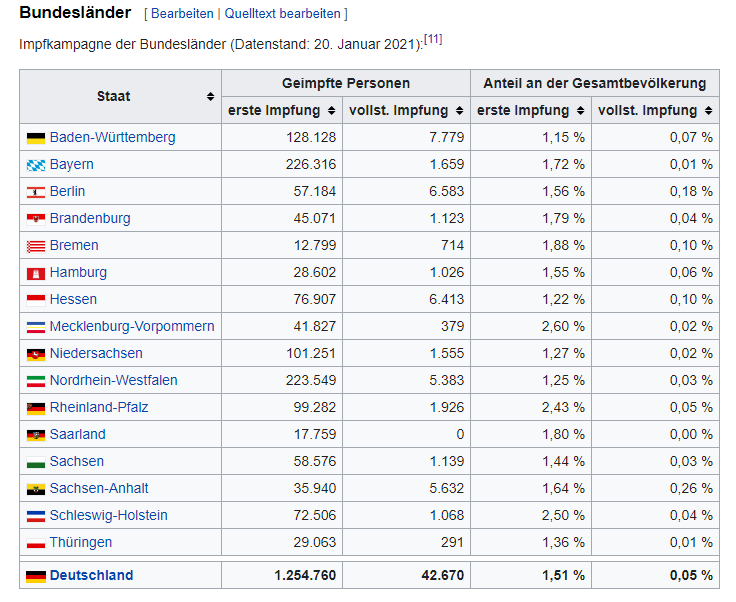Click the Deutschland flag icon
Screen dimensions: 736x602
pyautogui.click(x=35, y=576)
